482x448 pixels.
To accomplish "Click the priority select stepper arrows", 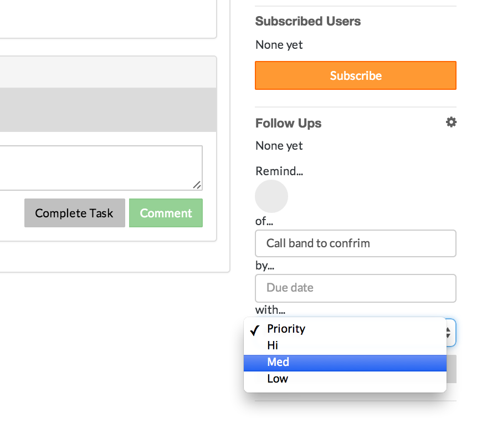I will pyautogui.click(x=450, y=332).
